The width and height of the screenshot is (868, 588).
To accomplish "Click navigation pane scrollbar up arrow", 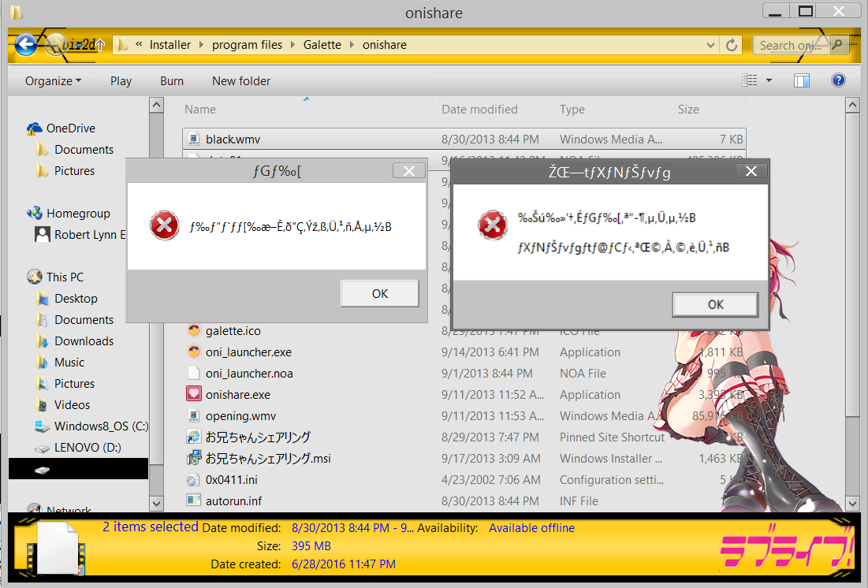I will coord(157,104).
